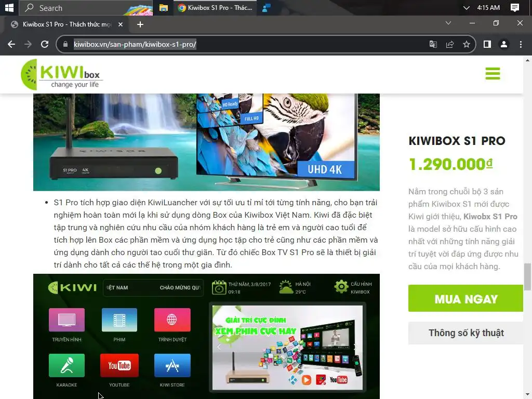The height and width of the screenshot is (399, 532).
Task: Bookmark this page with the star icon
Action: [x=467, y=44]
